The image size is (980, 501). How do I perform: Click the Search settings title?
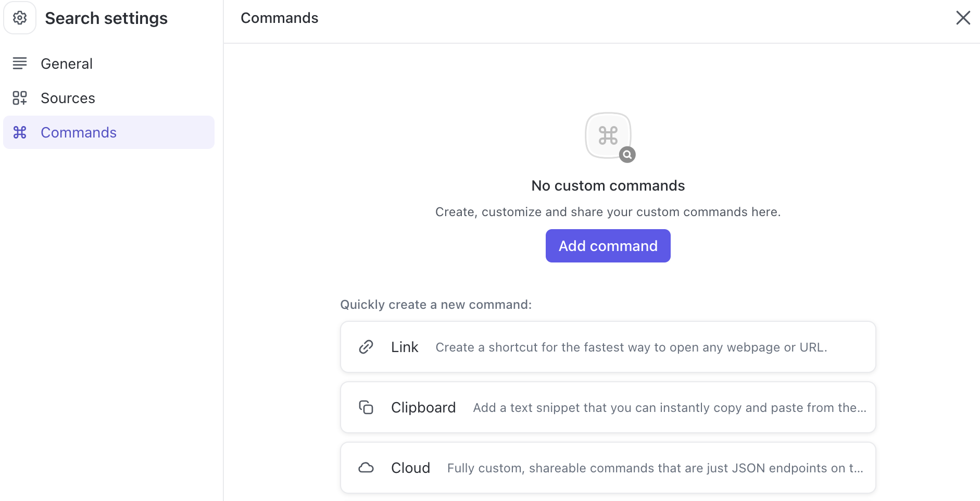coord(106,18)
